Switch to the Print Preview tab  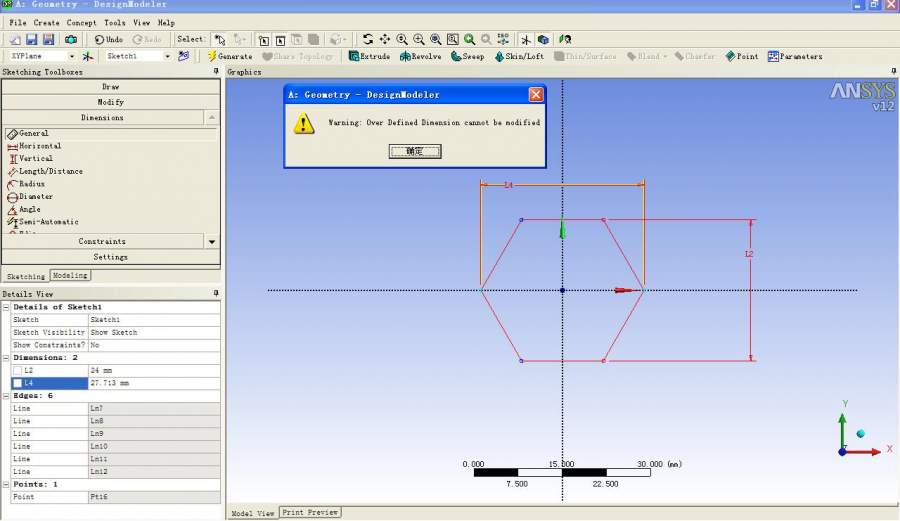310,512
